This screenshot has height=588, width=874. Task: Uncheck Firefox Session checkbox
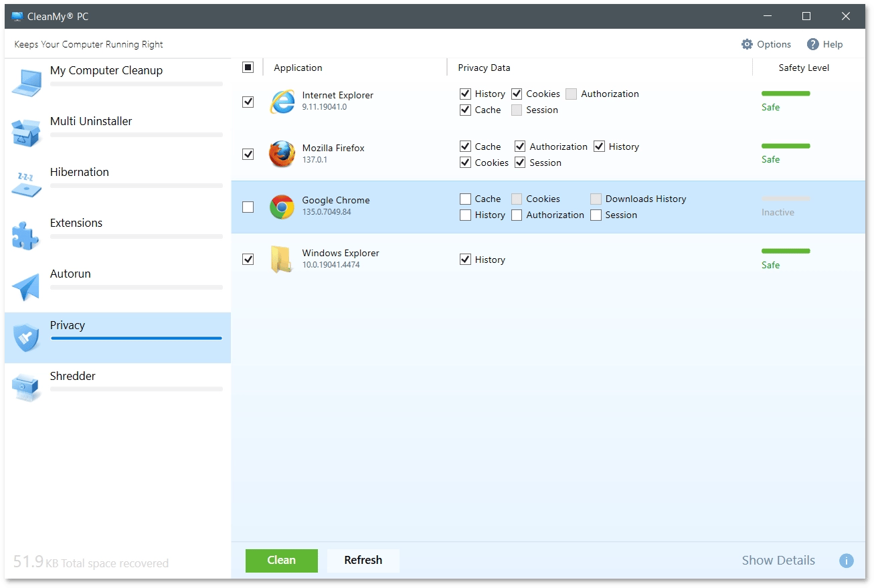[520, 163]
